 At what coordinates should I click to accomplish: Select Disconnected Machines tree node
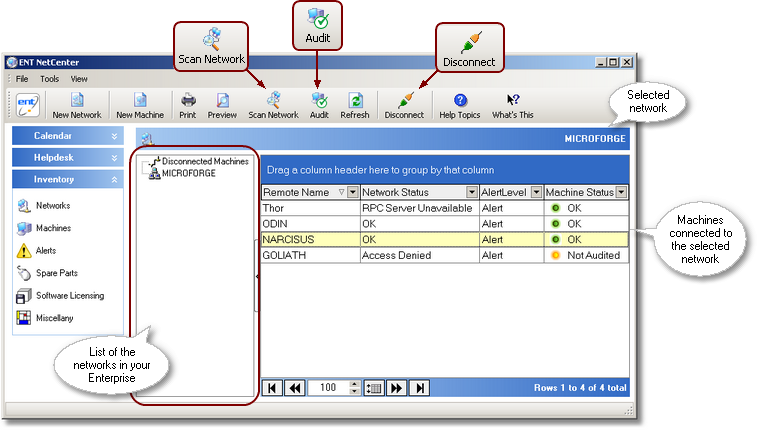[205, 161]
